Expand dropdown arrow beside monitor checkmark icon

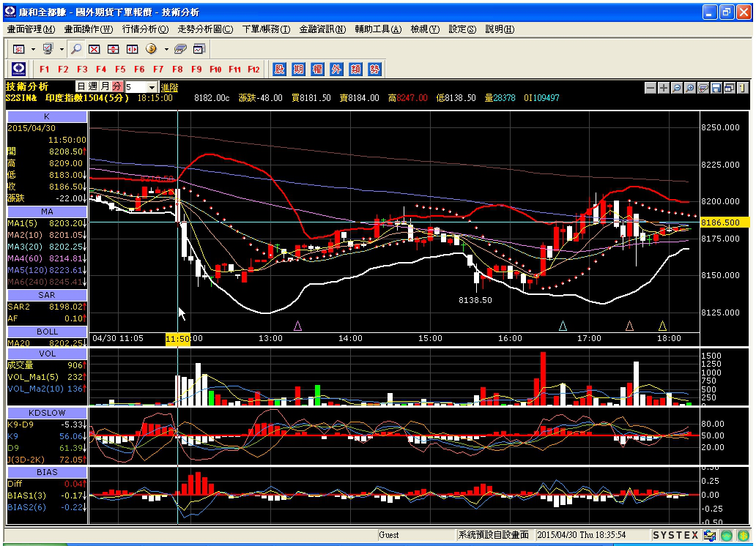(x=62, y=49)
